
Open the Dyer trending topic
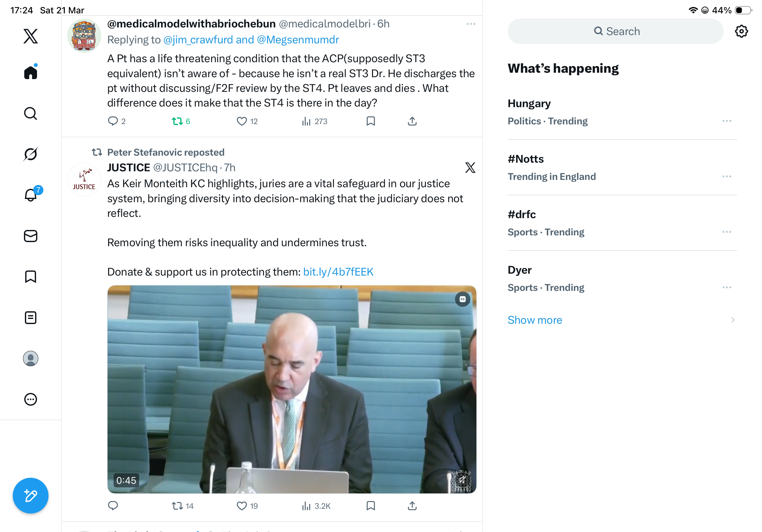tap(622, 278)
